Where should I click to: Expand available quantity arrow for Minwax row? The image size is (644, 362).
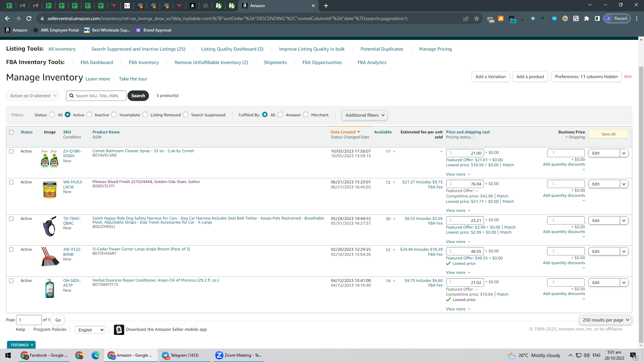(x=394, y=182)
